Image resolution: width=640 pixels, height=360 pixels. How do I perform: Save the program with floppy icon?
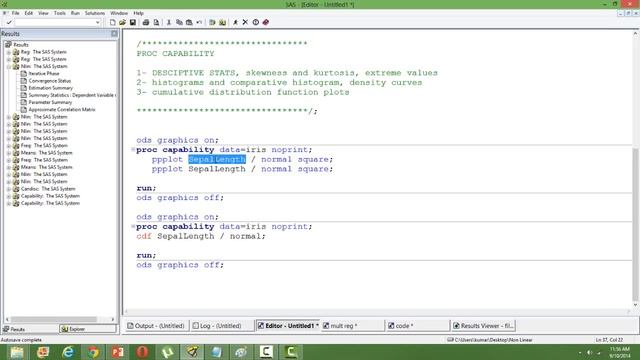tap(133, 22)
